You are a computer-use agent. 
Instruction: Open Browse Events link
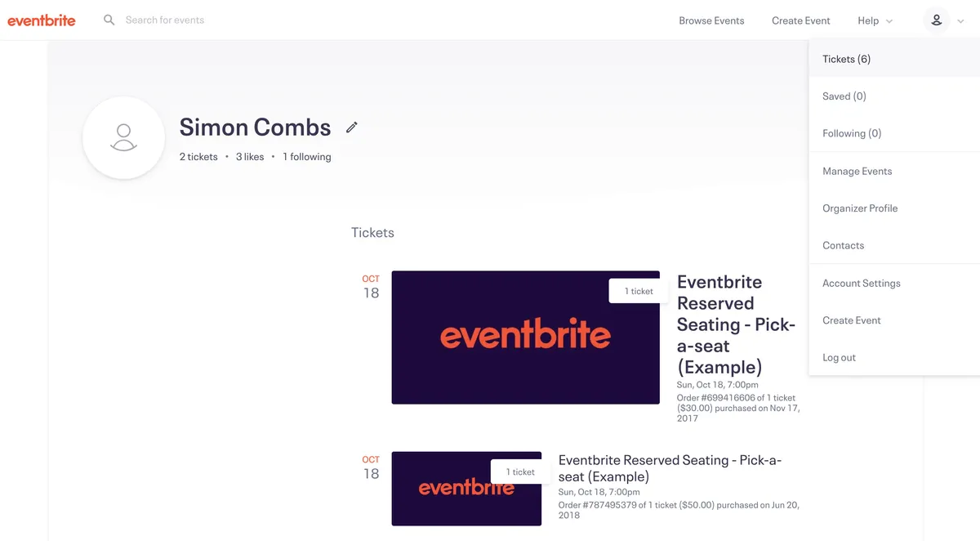711,20
